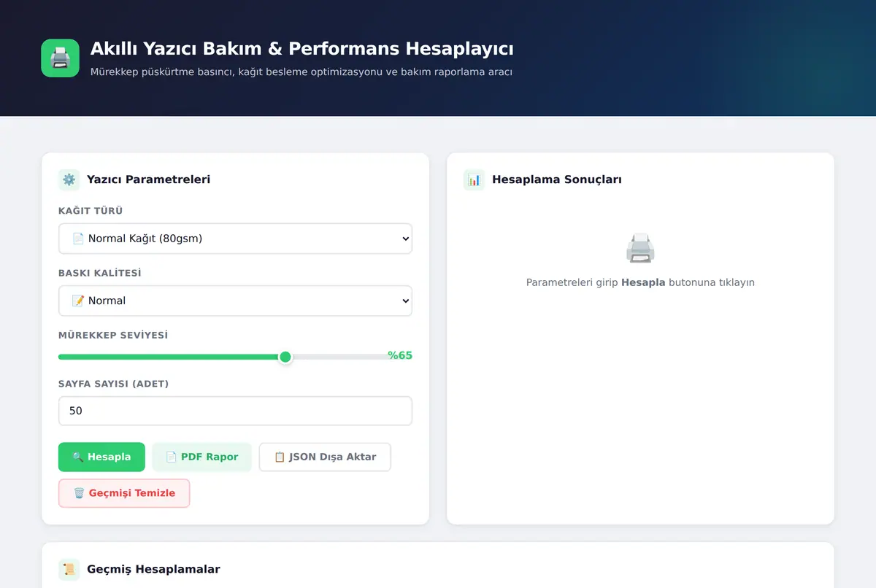Open the Baskı Kalitesi dropdown
The height and width of the screenshot is (588, 876).
[x=235, y=301]
